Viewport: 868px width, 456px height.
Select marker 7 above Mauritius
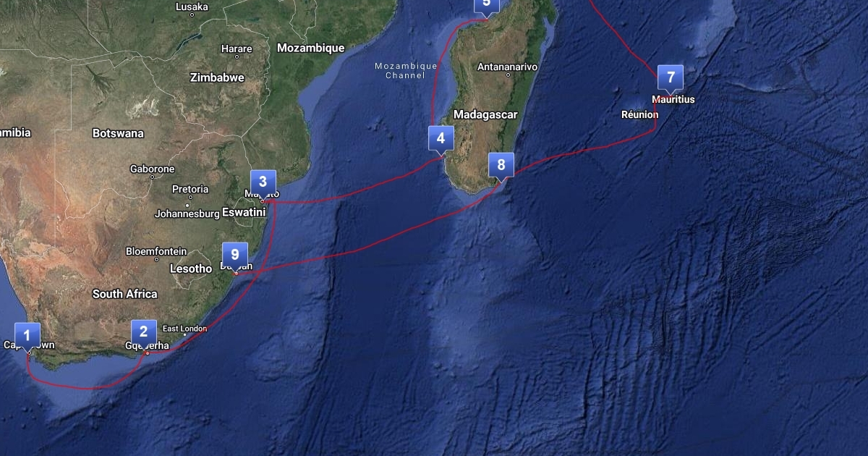click(671, 77)
